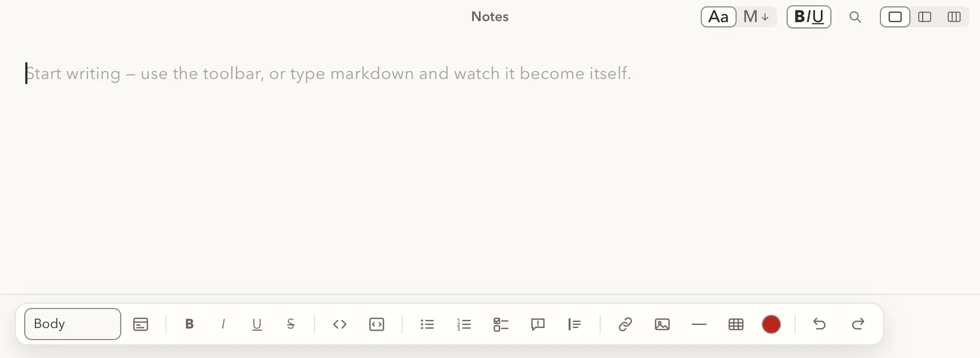Select sidebar two-pane layout view
This screenshot has width=980, height=358.
pos(924,17)
